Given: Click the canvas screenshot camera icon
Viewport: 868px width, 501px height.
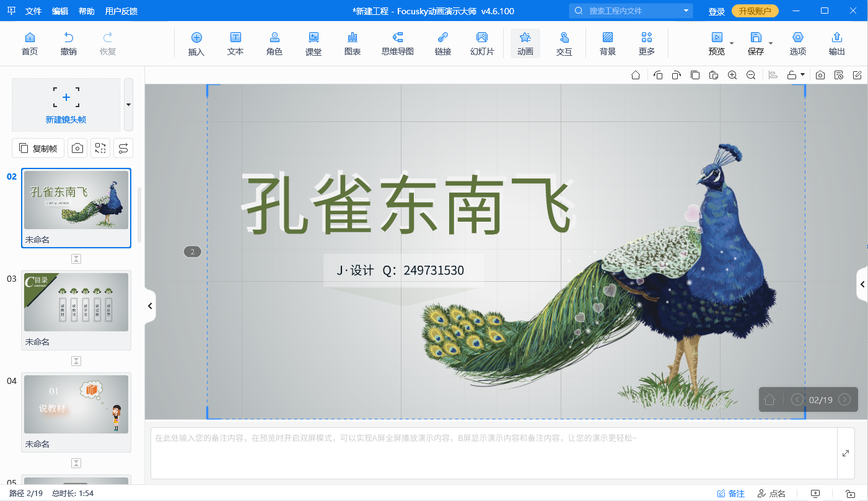Looking at the screenshot, I should point(820,75).
